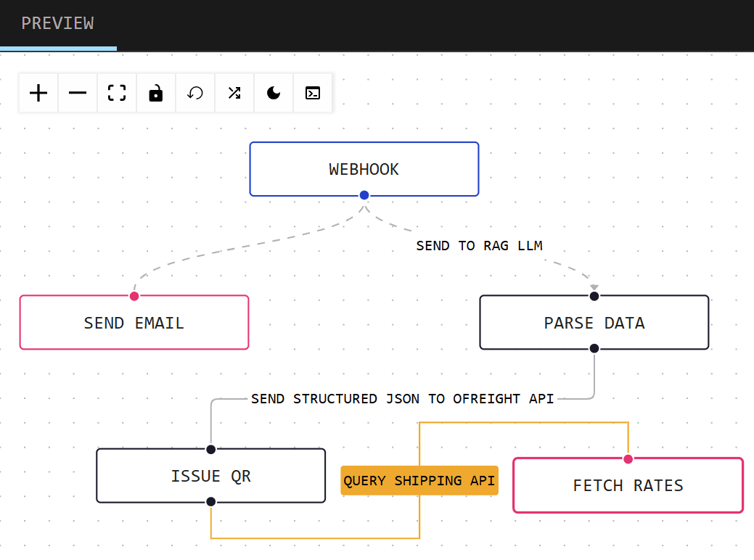Click the Send to RAG LLM edge label
Image resolution: width=754 pixels, height=560 pixels.
click(479, 246)
